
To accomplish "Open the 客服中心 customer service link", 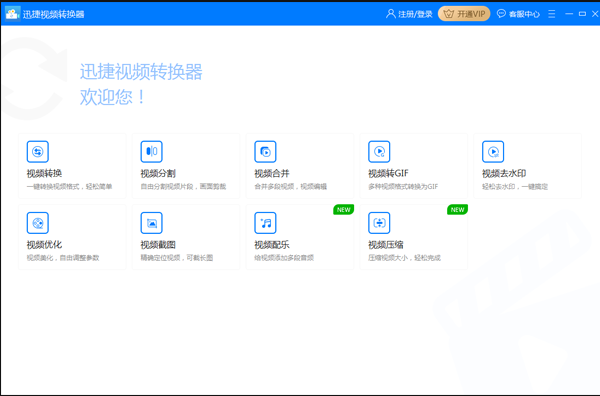I will pyautogui.click(x=524, y=14).
